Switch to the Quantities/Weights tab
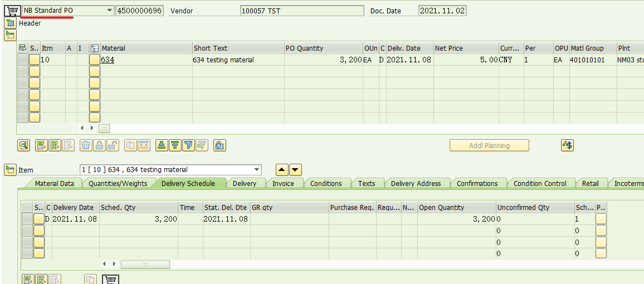Viewport: 644px width, 284px height. click(x=118, y=183)
